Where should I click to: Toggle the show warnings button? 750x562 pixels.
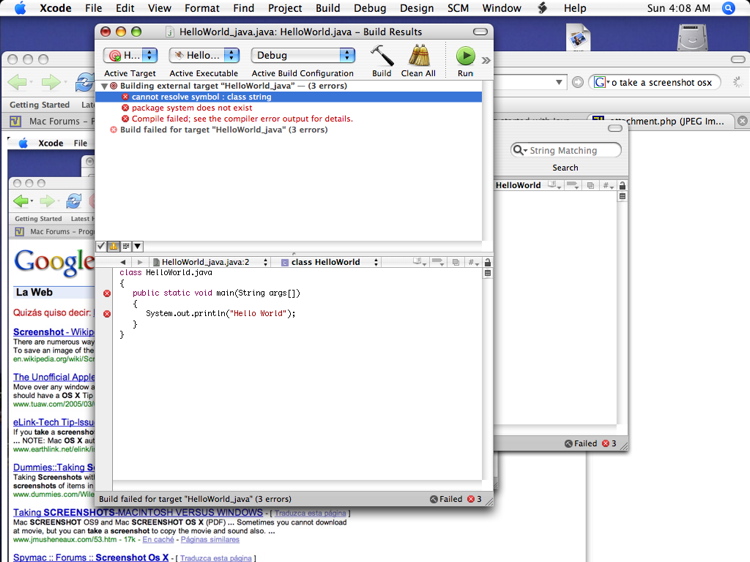click(x=113, y=246)
